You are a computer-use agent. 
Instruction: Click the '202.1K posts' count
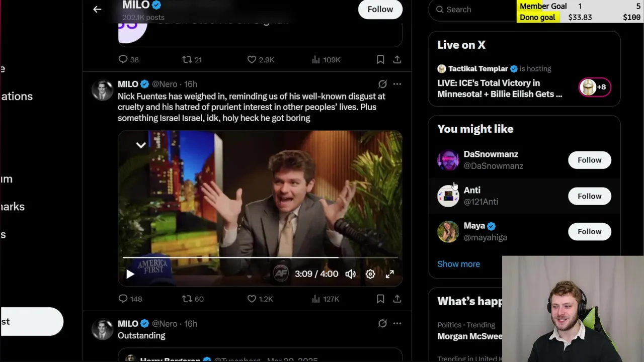(x=143, y=17)
